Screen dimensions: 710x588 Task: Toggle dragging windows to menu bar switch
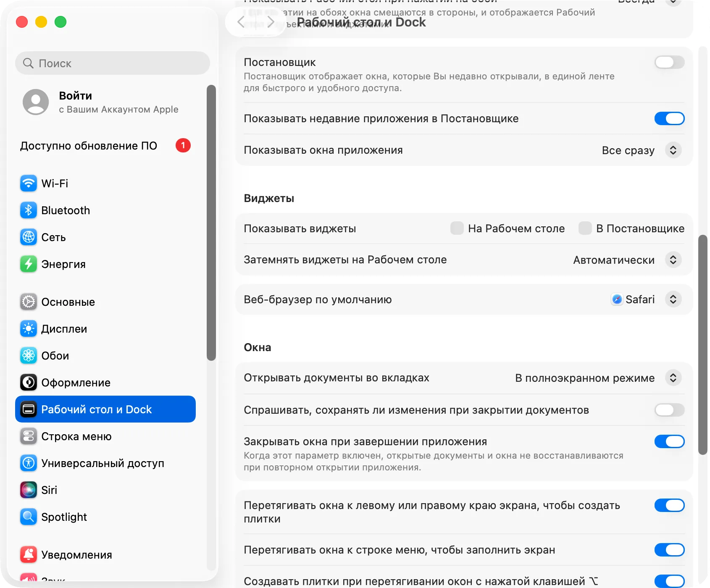point(669,550)
